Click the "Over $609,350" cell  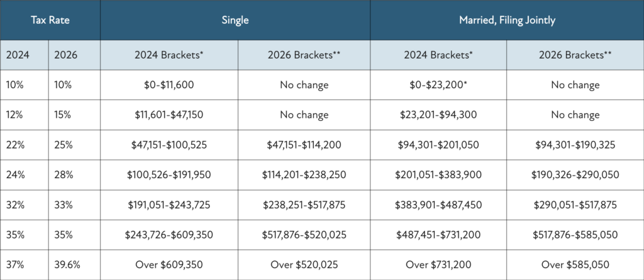(169, 265)
